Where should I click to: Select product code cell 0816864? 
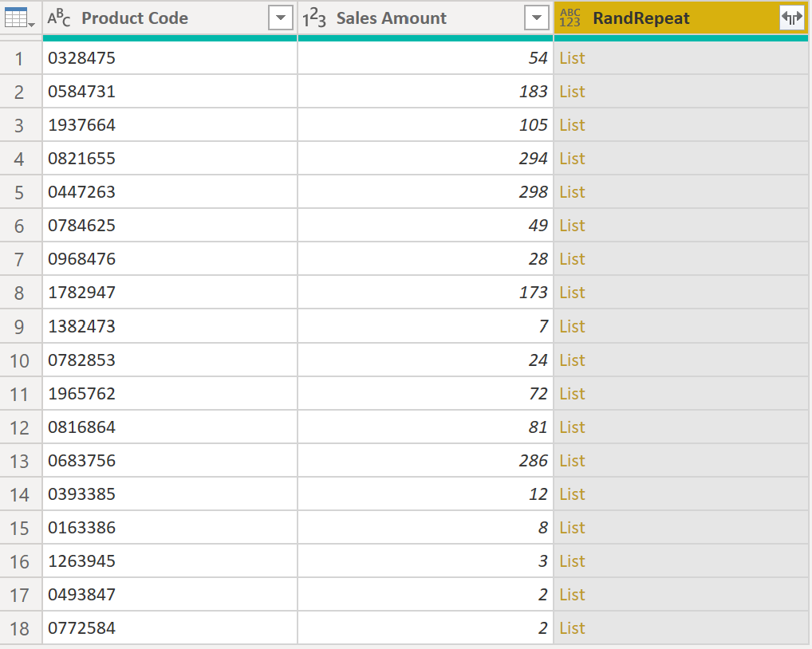170,427
